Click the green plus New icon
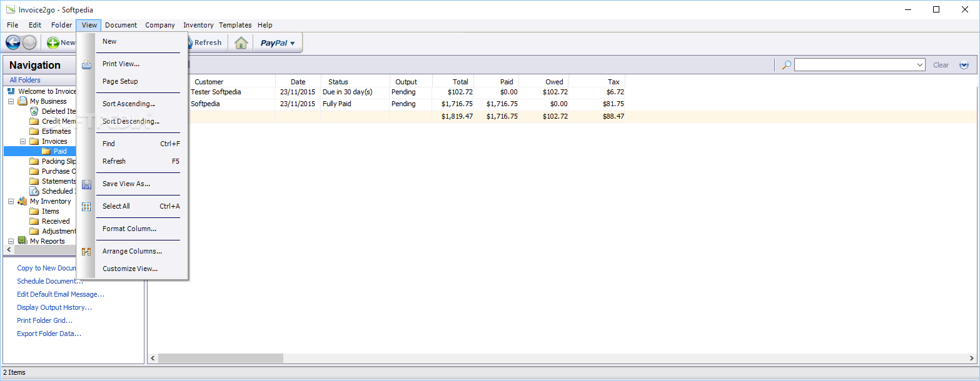Screen dimensions: 980x381 tap(53, 42)
